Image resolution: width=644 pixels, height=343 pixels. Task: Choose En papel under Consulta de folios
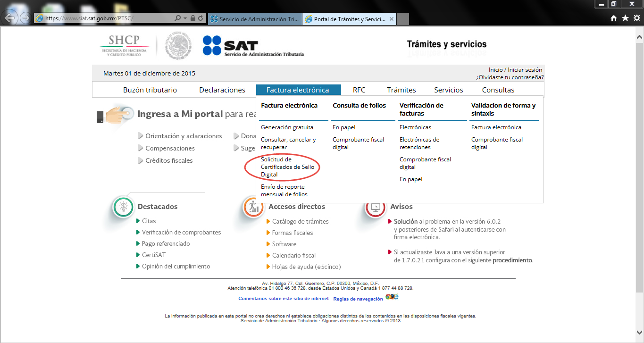344,127
